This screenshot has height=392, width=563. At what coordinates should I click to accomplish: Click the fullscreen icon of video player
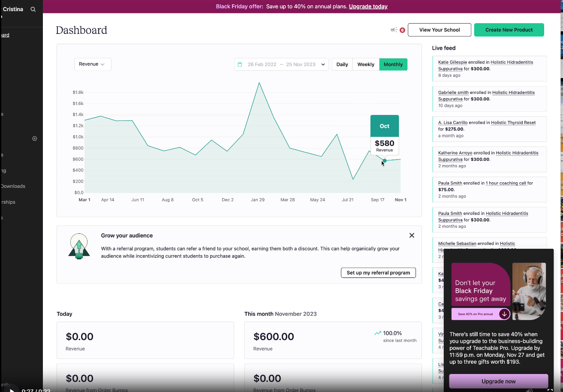point(550,390)
